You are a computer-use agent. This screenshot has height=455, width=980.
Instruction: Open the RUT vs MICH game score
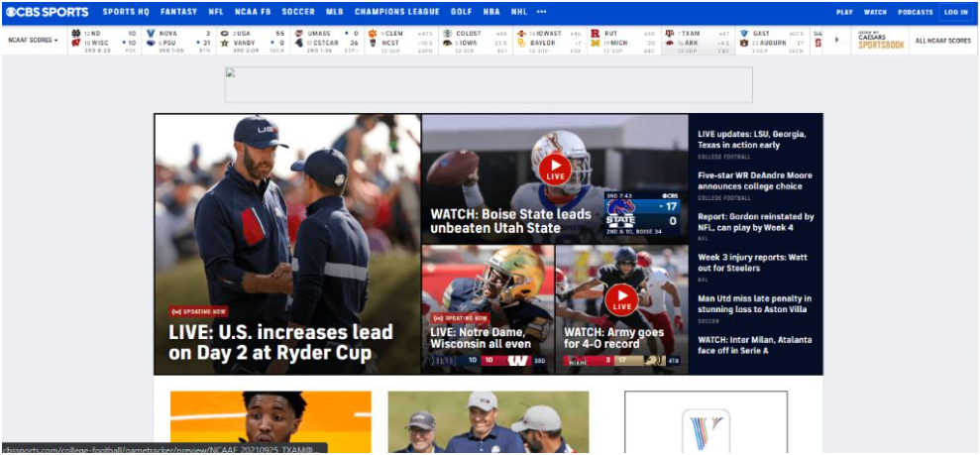point(623,41)
